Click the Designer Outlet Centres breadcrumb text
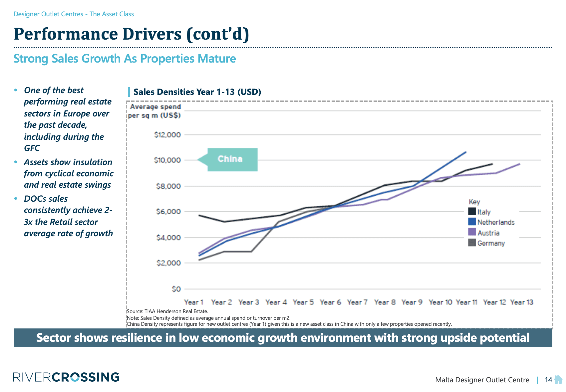The image size is (566, 392). [74, 14]
